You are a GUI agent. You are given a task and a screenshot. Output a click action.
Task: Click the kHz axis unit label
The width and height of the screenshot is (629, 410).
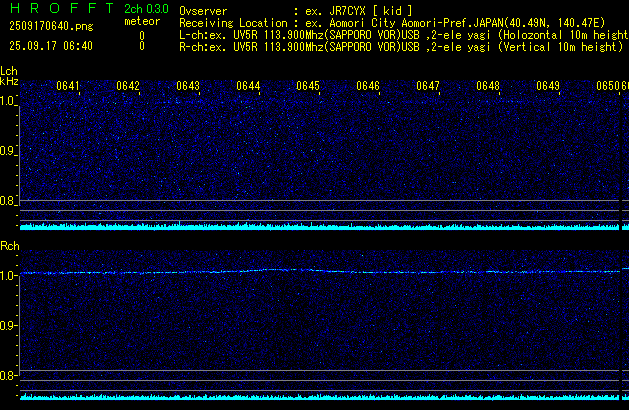[9, 81]
